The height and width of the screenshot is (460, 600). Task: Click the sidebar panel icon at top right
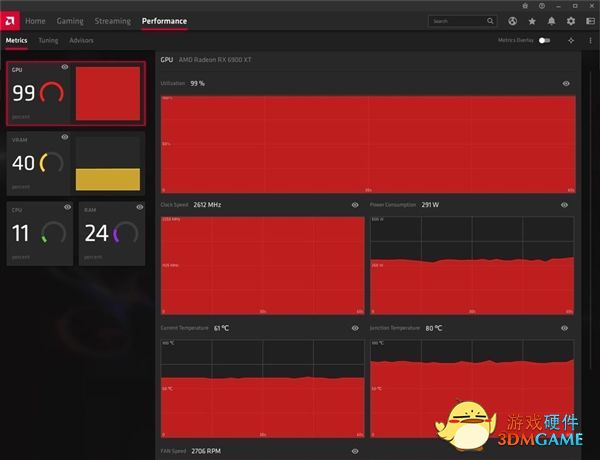(x=590, y=21)
